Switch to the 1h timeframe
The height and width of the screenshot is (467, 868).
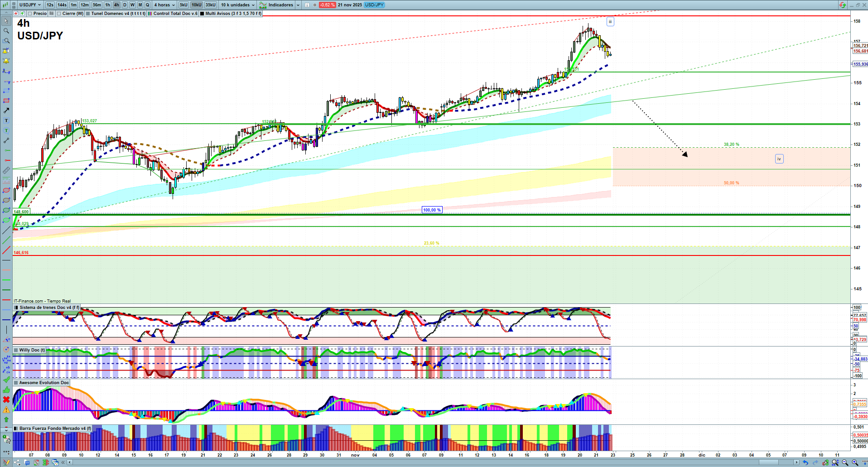pos(107,5)
